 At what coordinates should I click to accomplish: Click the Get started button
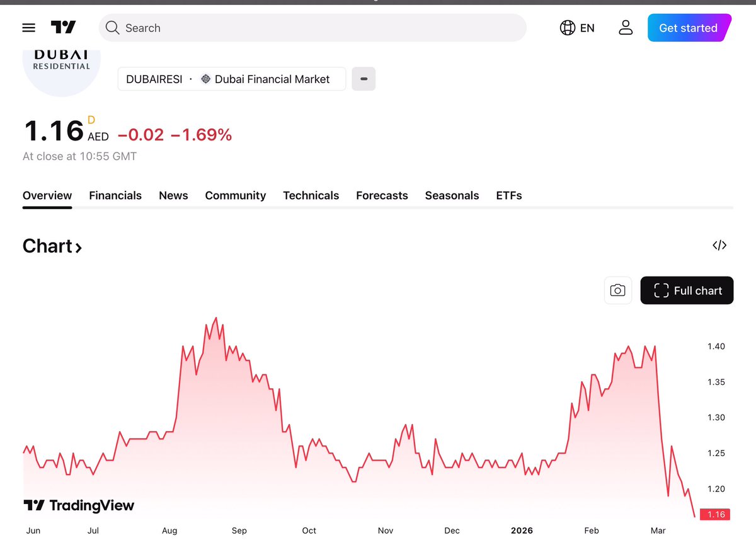tap(689, 28)
